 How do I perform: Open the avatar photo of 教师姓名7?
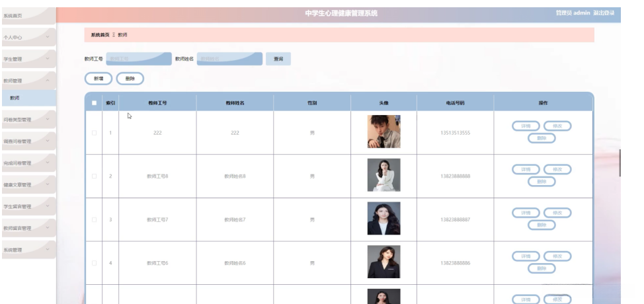(383, 218)
